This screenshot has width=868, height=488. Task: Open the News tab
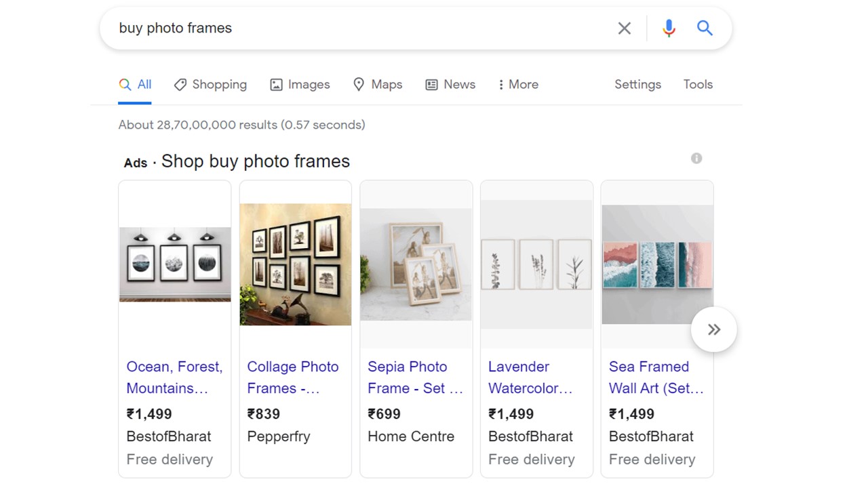point(450,85)
